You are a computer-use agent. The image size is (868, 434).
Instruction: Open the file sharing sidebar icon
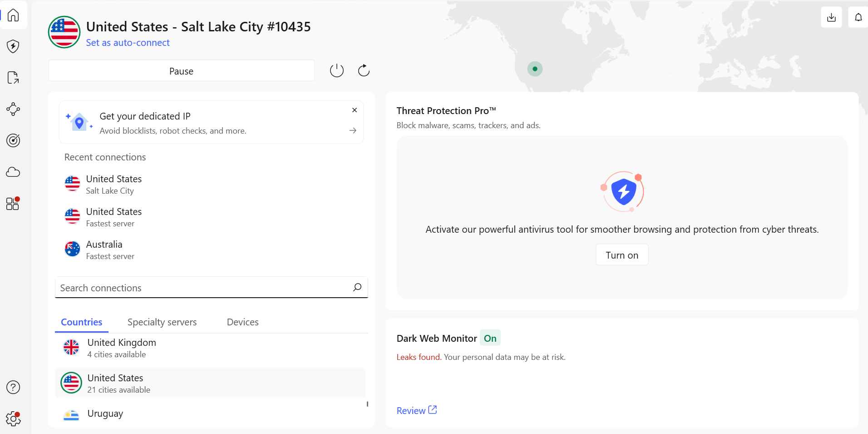point(13,78)
